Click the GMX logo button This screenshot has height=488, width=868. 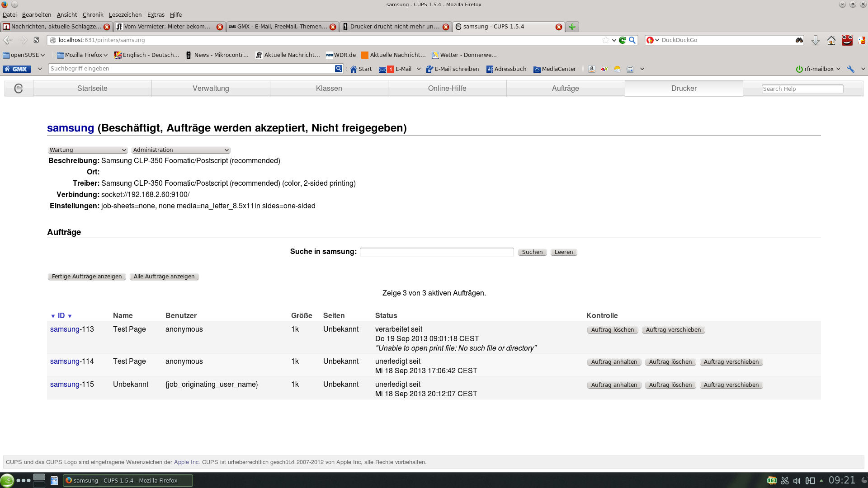[17, 69]
